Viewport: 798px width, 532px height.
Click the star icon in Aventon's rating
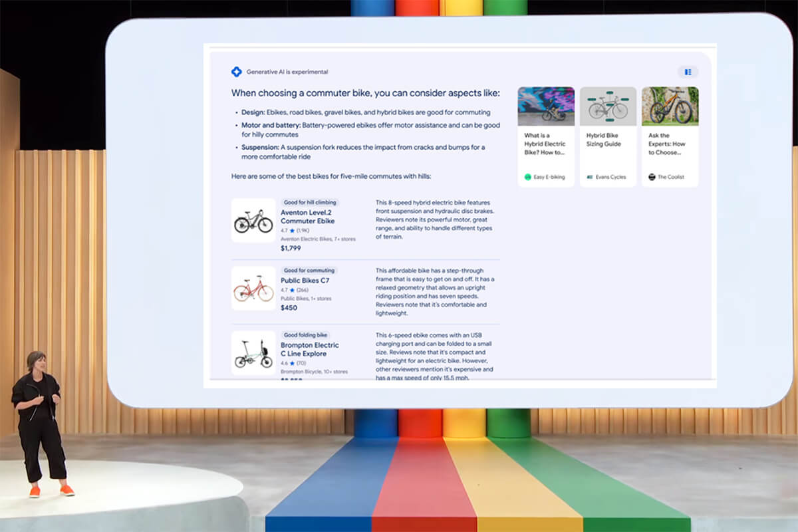(x=292, y=231)
